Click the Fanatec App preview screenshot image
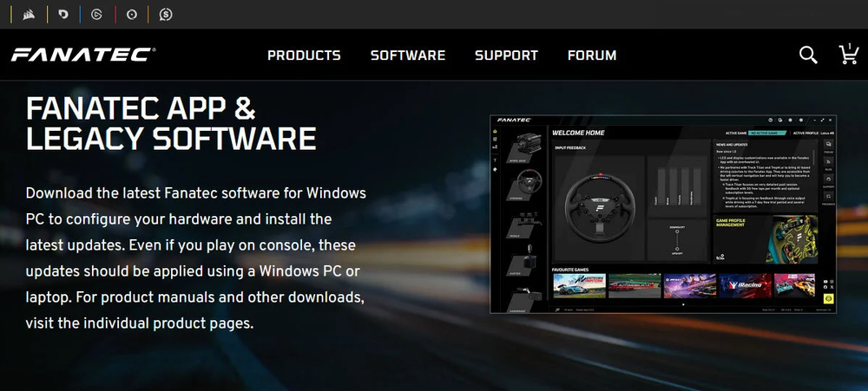The width and height of the screenshot is (868, 391). coord(663,214)
